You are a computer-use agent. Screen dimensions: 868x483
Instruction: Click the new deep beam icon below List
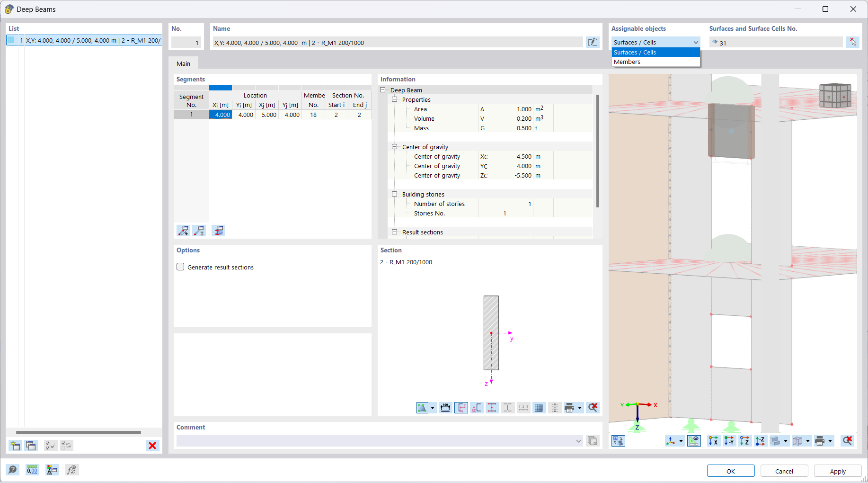[15, 445]
